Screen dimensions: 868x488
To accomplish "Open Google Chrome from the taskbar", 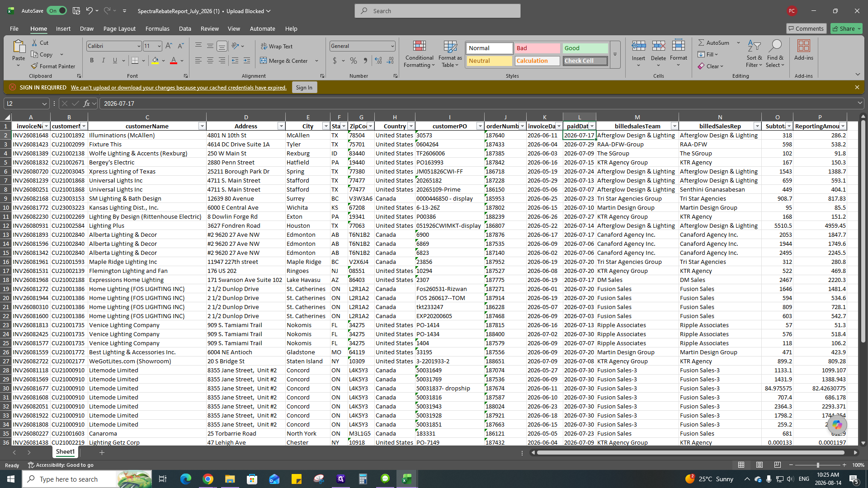I will [208, 479].
